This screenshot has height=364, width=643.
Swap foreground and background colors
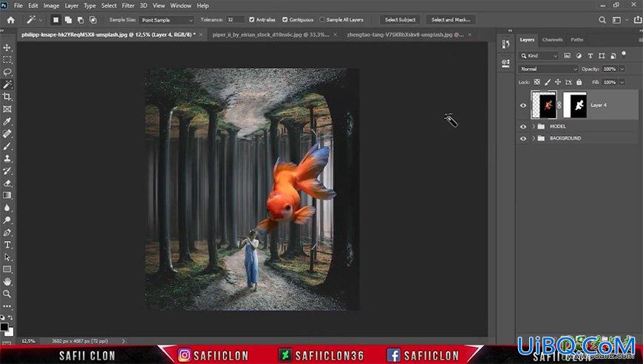tap(10, 317)
